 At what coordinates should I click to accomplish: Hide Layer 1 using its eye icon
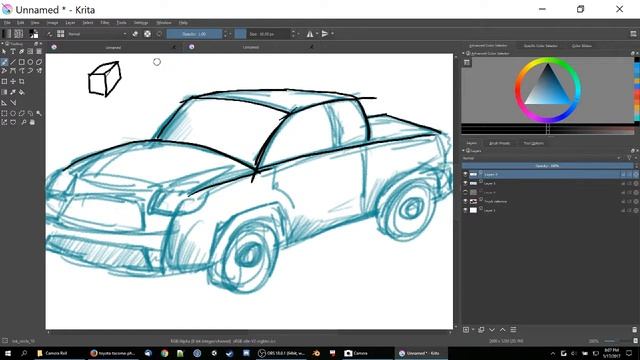click(x=465, y=210)
